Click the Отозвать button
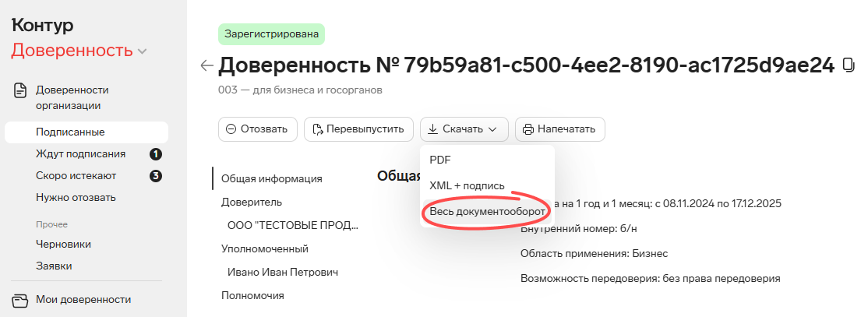Image resolution: width=868 pixels, height=317 pixels. click(257, 129)
